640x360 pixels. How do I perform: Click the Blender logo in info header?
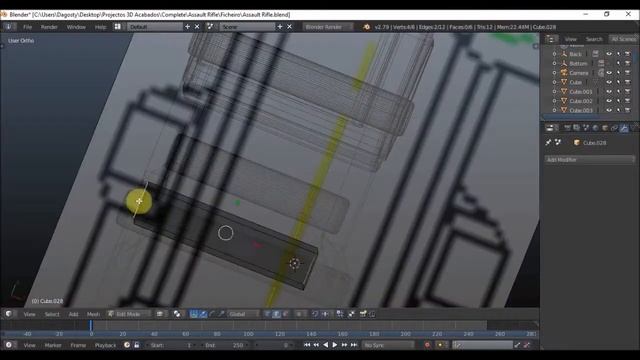366,27
